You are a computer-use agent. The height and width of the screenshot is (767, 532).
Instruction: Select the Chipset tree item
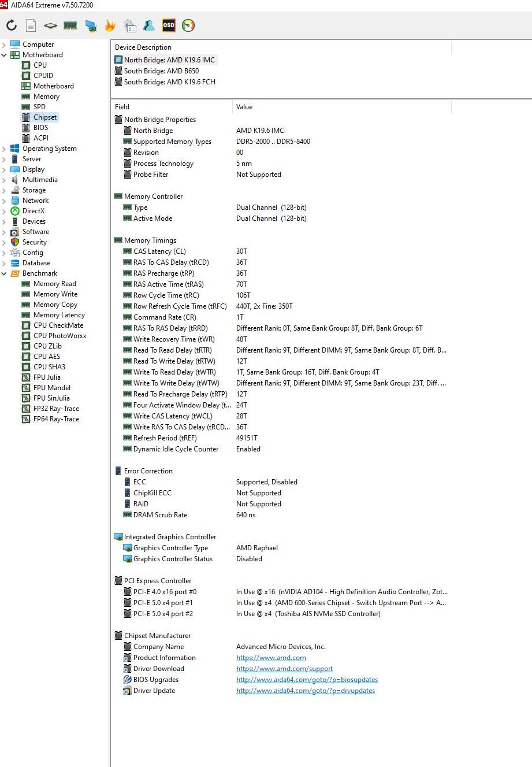(45, 117)
